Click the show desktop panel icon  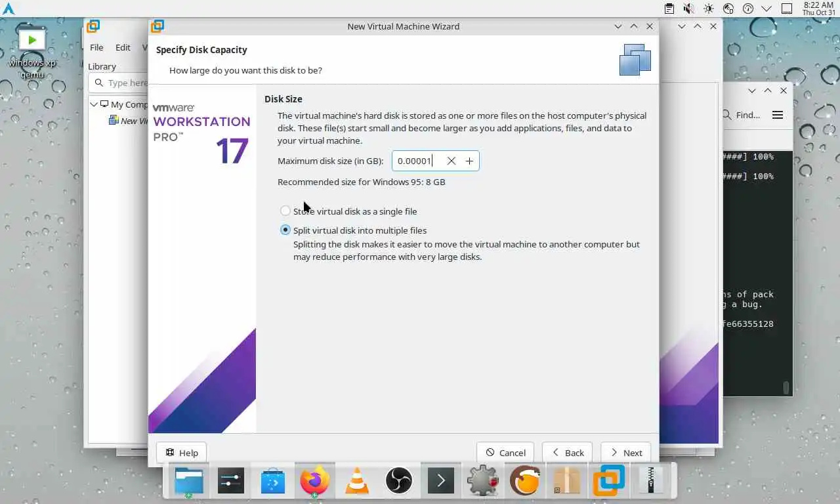787,9
